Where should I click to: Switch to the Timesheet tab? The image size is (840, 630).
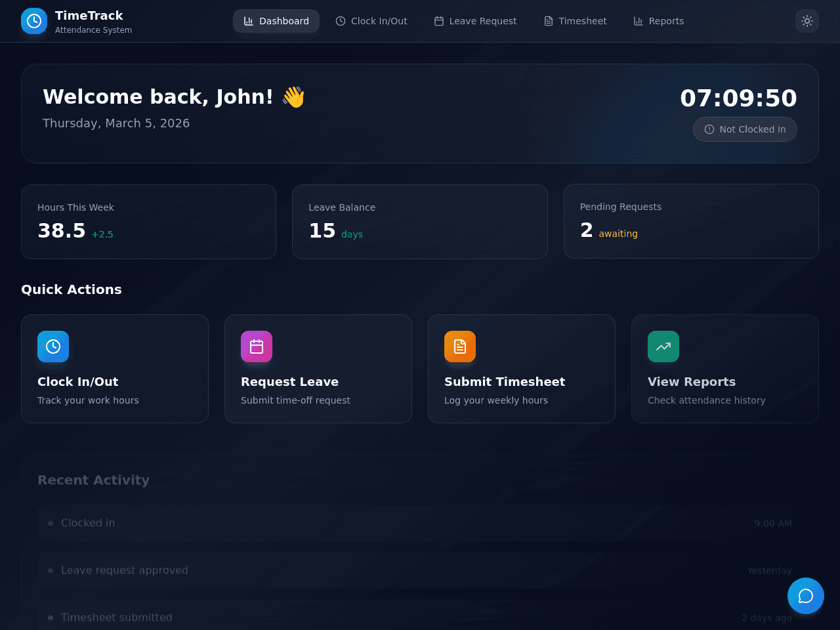click(576, 21)
